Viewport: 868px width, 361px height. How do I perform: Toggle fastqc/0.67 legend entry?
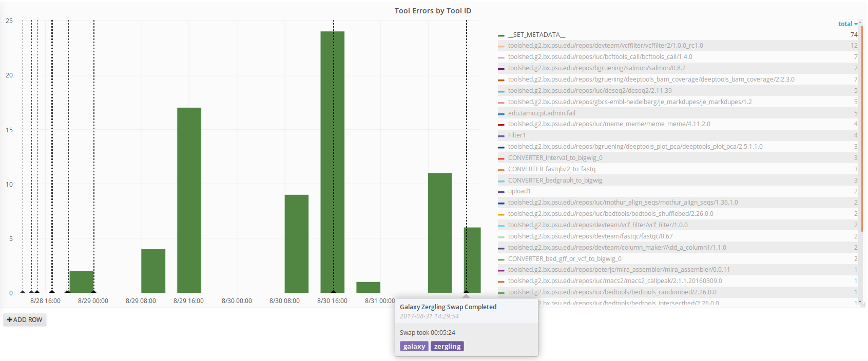pos(590,236)
